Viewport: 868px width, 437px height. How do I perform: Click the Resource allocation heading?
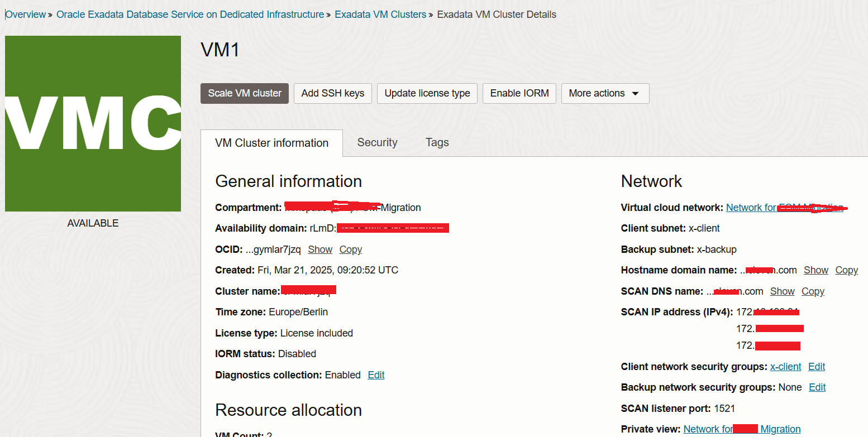tap(288, 410)
